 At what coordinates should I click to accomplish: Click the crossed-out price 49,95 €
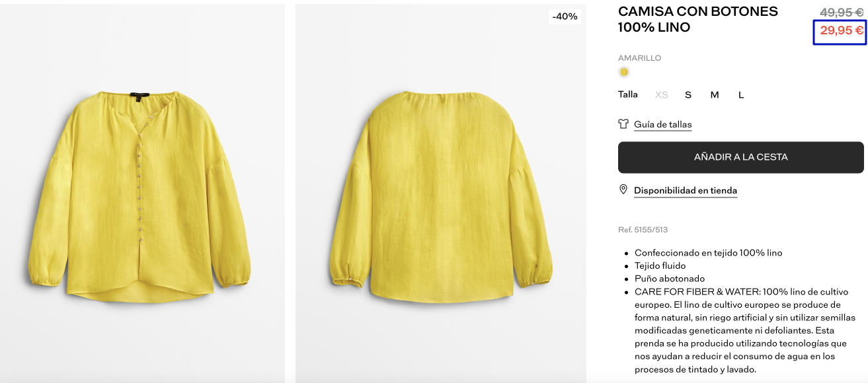pyautogui.click(x=842, y=13)
